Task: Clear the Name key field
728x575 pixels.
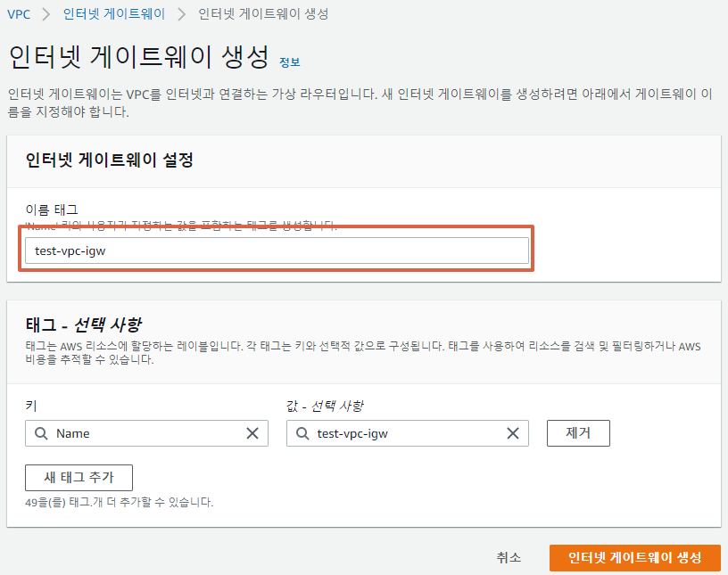Action: pyautogui.click(x=252, y=433)
